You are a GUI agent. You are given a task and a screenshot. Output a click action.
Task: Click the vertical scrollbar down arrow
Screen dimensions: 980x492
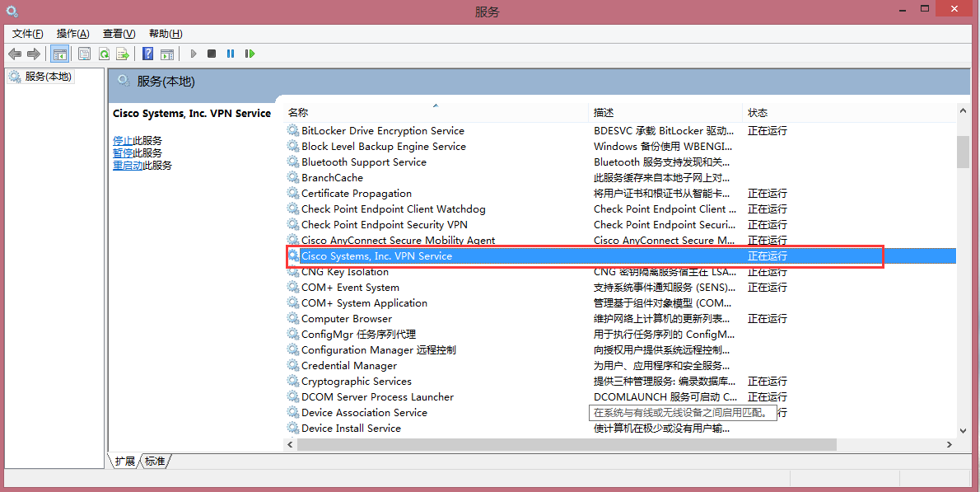click(x=963, y=431)
